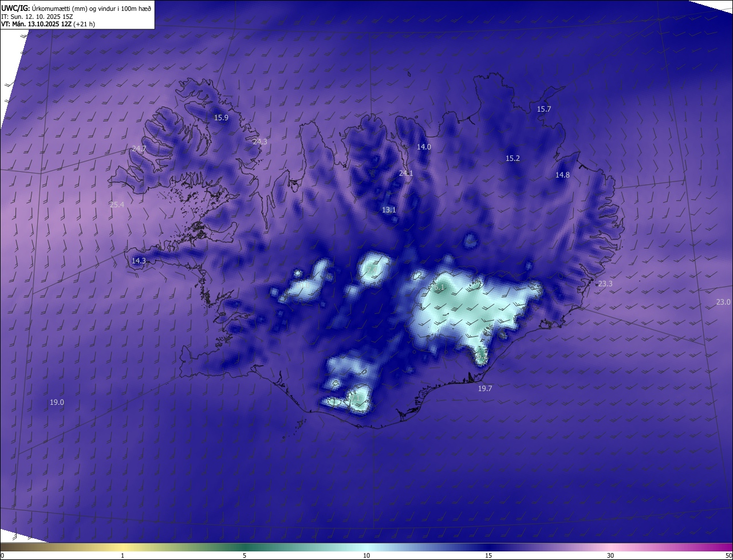Click the color scale tick labelled 15
The height and width of the screenshot is (560, 733).
[x=488, y=555]
